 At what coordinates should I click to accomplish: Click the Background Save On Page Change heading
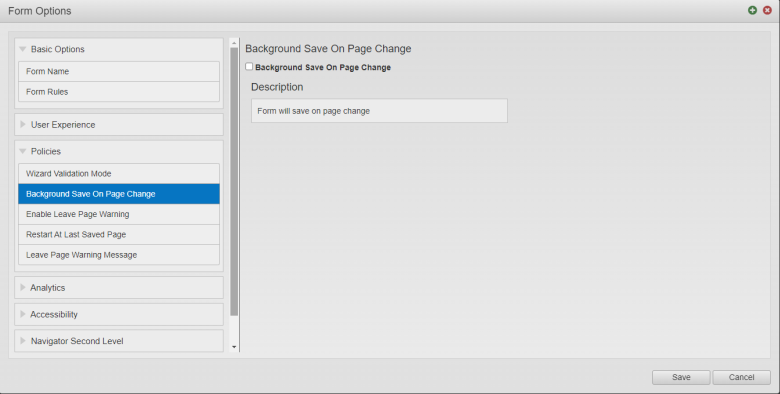pyautogui.click(x=328, y=49)
